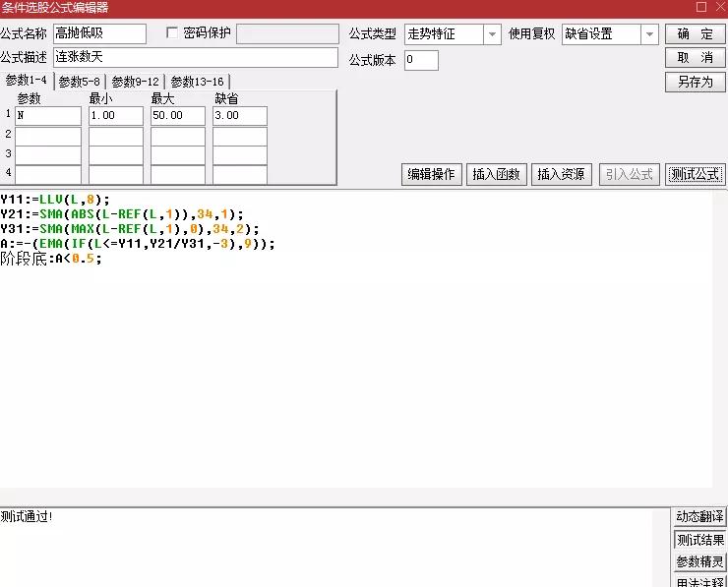
Task: Close the 条件选股公式编辑器 window
Action: (x=721, y=7)
